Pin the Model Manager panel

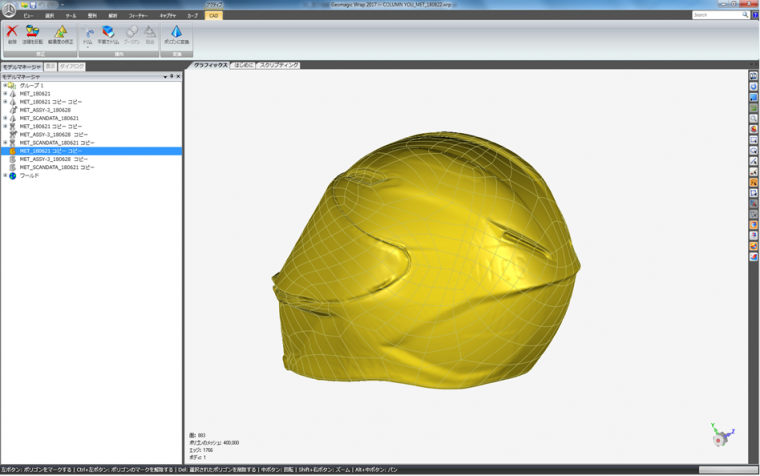point(172,76)
